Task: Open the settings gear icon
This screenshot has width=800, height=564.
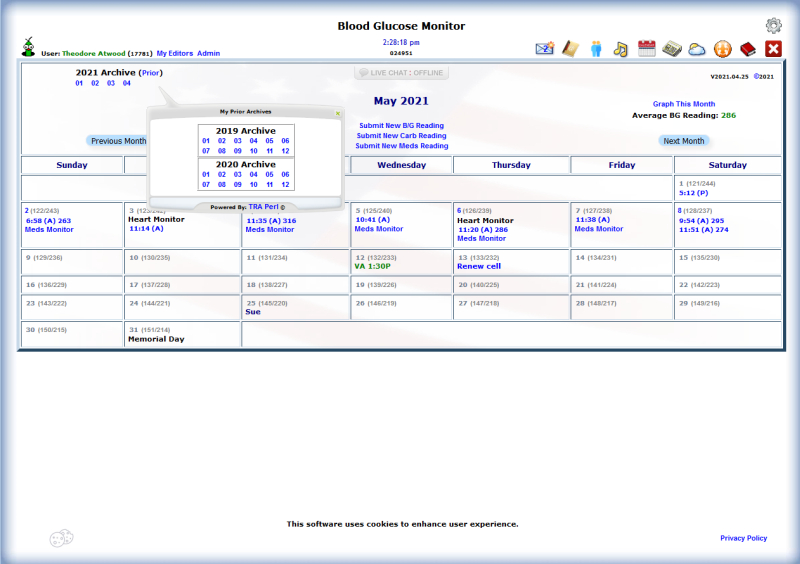Action: click(773, 26)
